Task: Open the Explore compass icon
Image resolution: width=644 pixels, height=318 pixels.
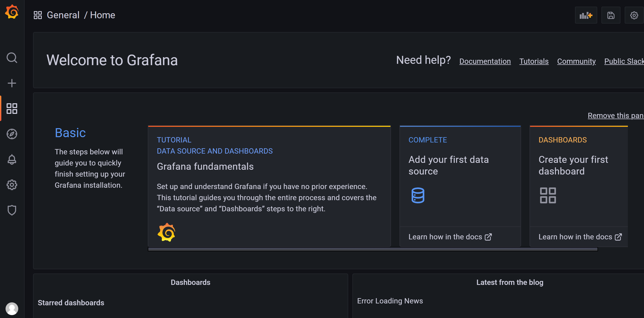Action: 12,134
